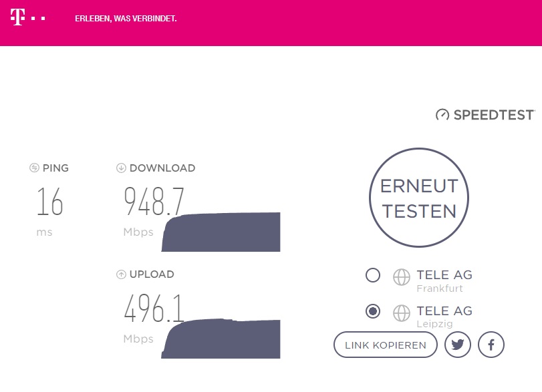Click the download speed graph
This screenshot has width=542, height=392.
click(221, 232)
